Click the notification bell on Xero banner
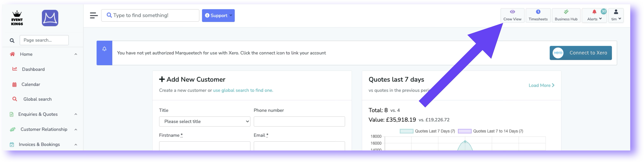Screen dimensions: 644x162 104,49
